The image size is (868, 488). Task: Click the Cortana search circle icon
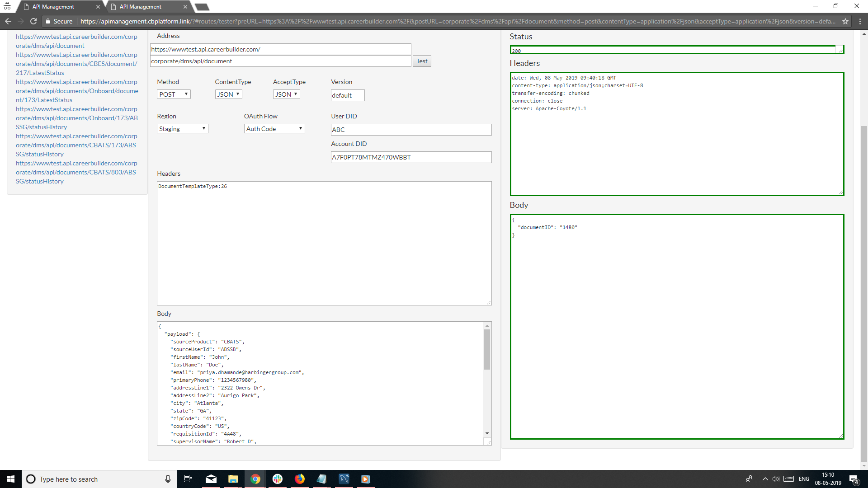coord(31,479)
